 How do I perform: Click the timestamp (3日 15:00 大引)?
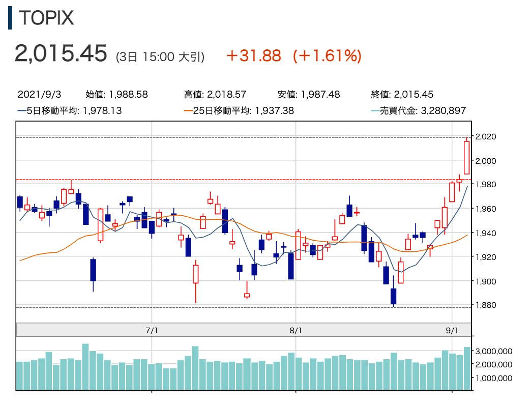click(160, 56)
